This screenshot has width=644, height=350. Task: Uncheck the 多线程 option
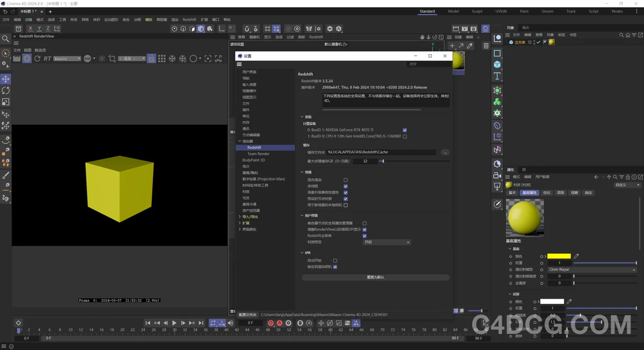(x=346, y=186)
